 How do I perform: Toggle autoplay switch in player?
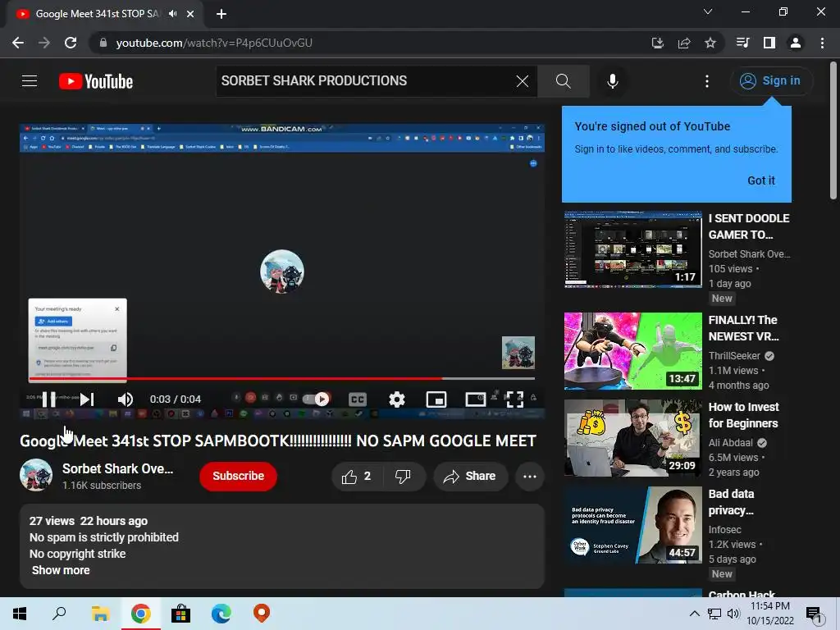click(x=316, y=399)
